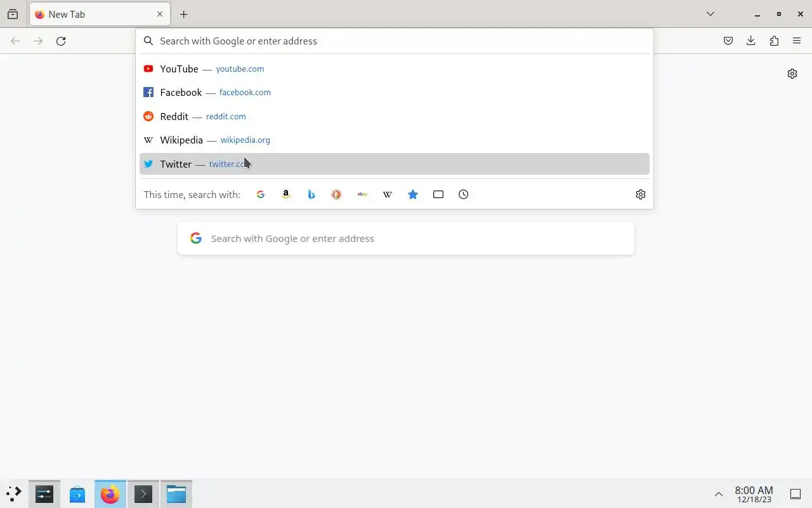812x508 pixels.
Task: Search this time with Wikipedia icon
Action: [x=388, y=194]
